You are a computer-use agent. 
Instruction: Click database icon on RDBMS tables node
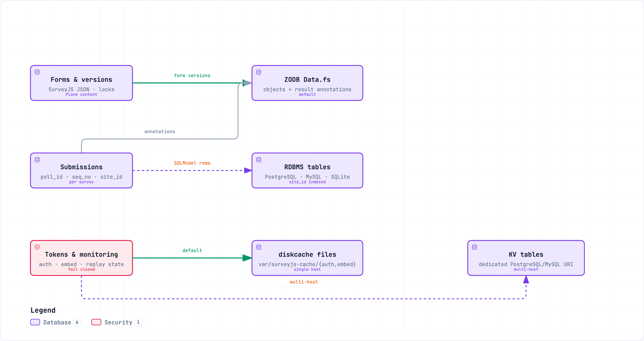(x=259, y=160)
